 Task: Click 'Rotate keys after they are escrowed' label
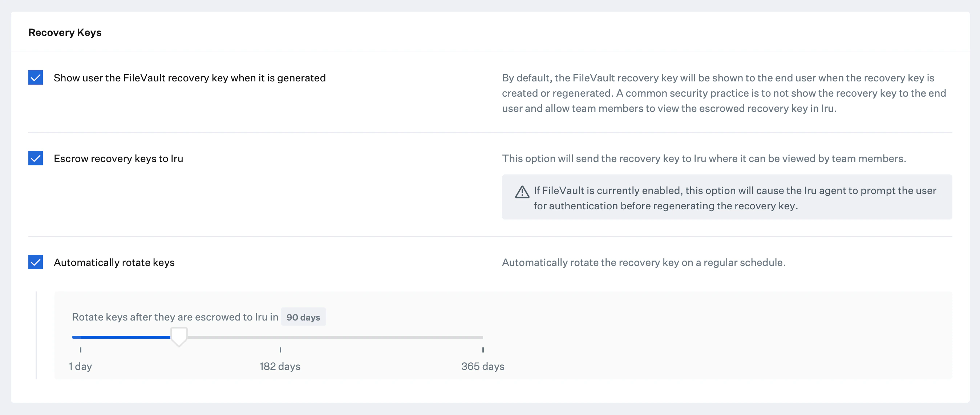pyautogui.click(x=175, y=317)
